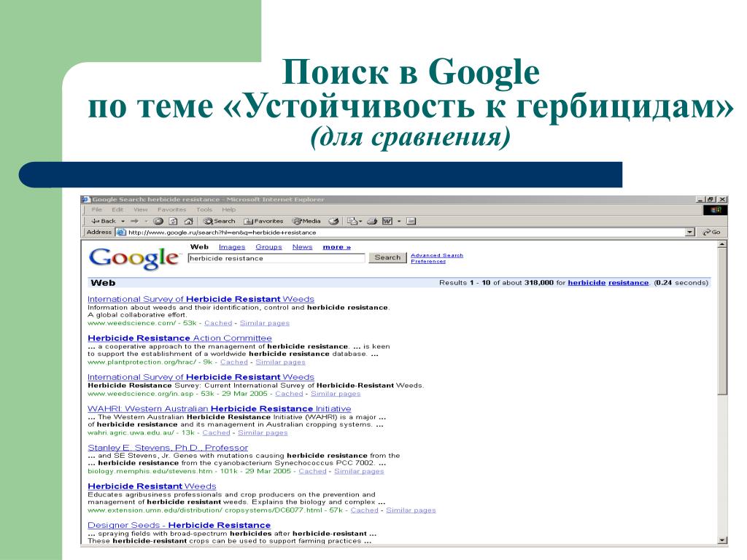Click the IE title bar icon
This screenshot has height=560, width=747.
pos(86,200)
